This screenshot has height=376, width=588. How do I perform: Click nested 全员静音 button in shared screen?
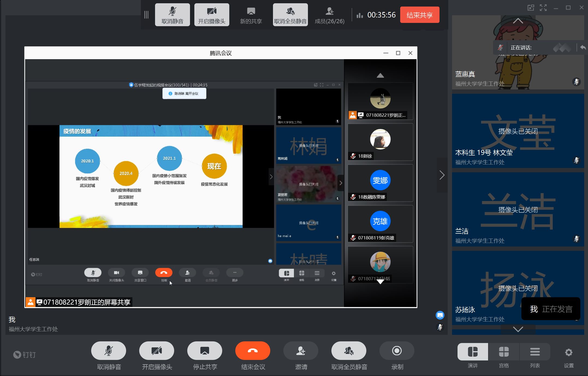pos(211,273)
